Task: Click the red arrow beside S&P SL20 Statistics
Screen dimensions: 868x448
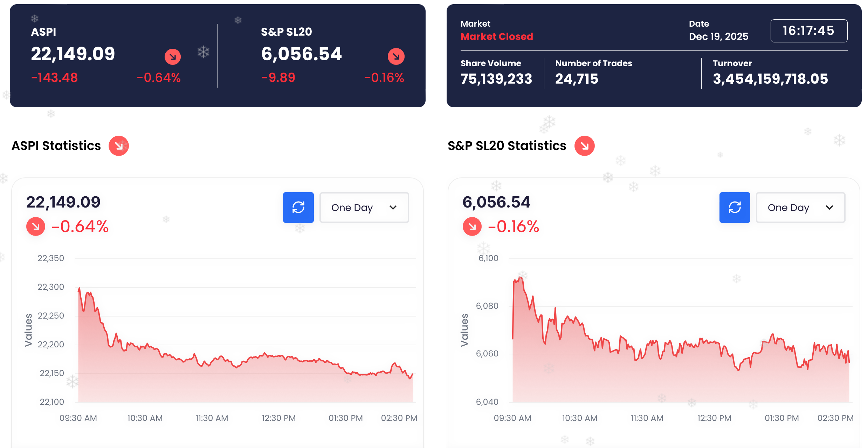Action: [584, 146]
